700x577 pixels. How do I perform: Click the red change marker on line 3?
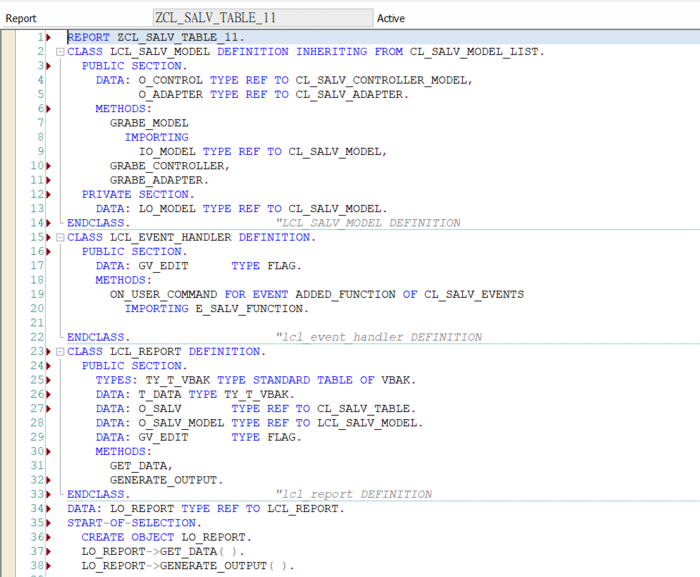(49, 66)
